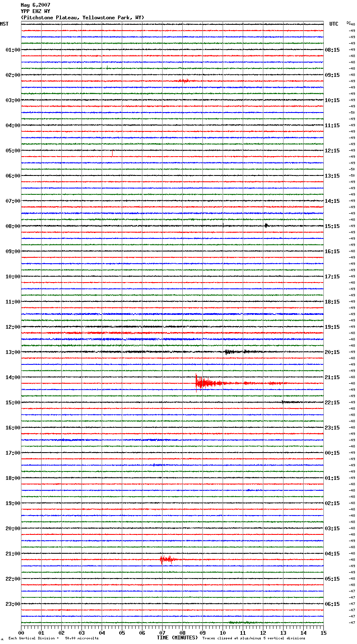Click minute tick label 15 on the time axis

click(323, 633)
